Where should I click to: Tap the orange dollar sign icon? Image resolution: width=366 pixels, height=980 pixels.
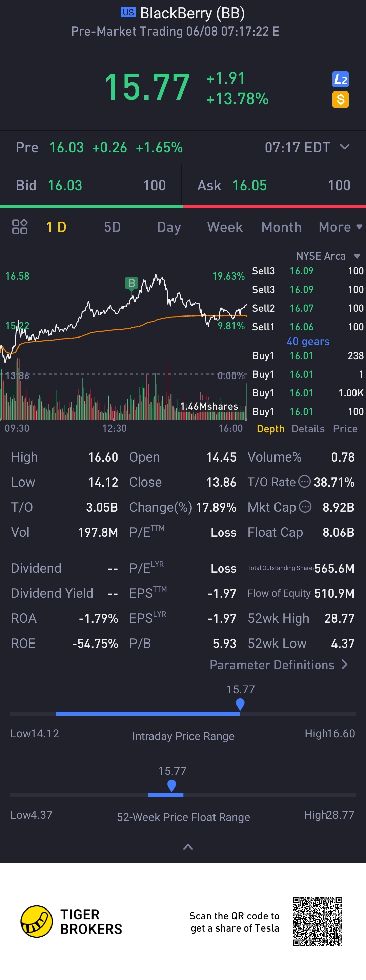(x=341, y=100)
